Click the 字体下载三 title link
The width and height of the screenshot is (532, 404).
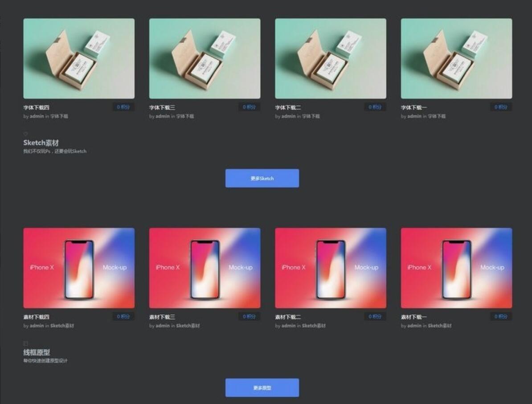[162, 107]
